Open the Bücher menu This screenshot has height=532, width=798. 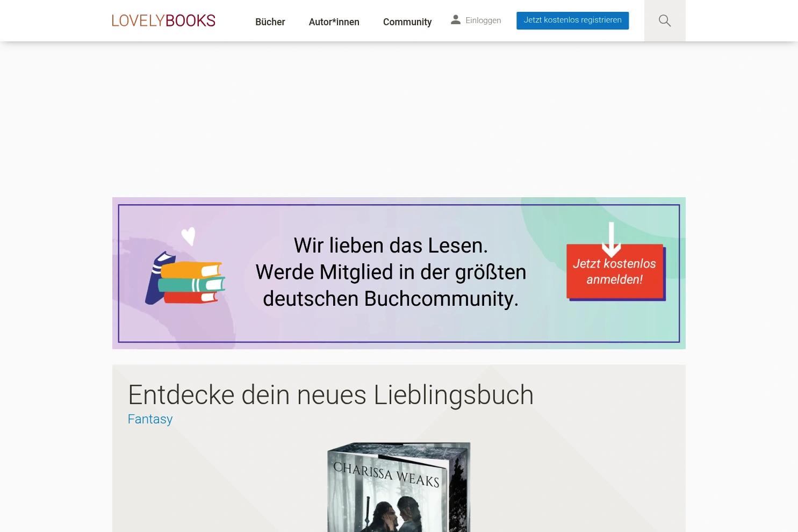tap(270, 22)
